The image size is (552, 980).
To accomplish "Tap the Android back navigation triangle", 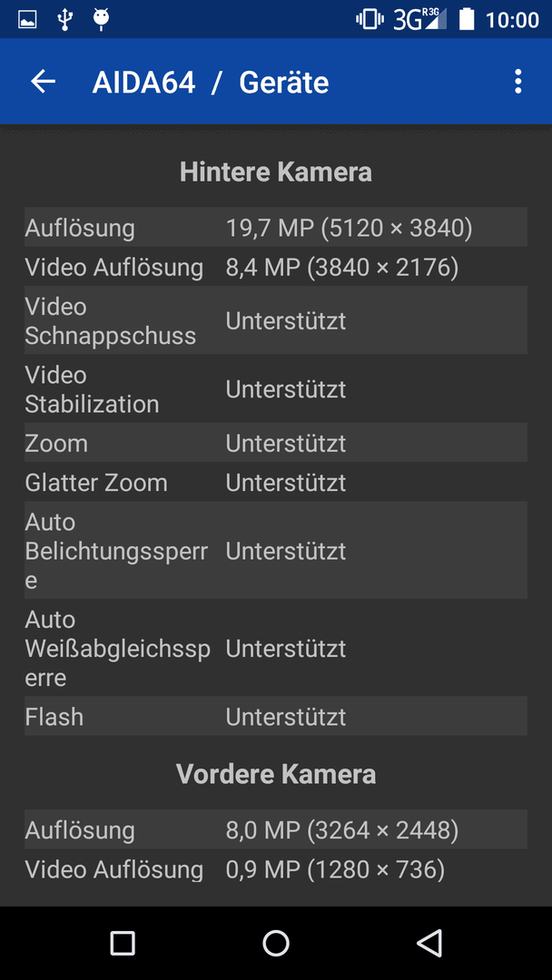I will pyautogui.click(x=429, y=943).
